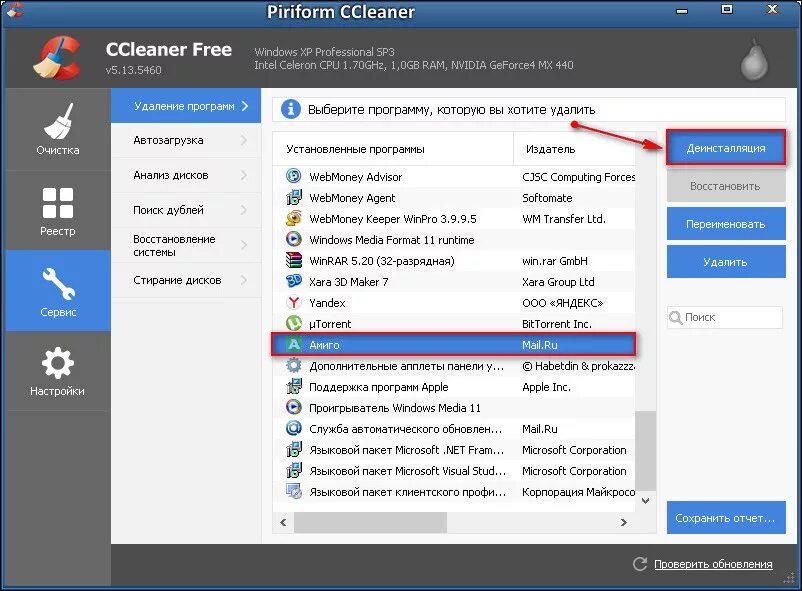Click the Поиск search field
The width and height of the screenshot is (802, 591).
[725, 317]
